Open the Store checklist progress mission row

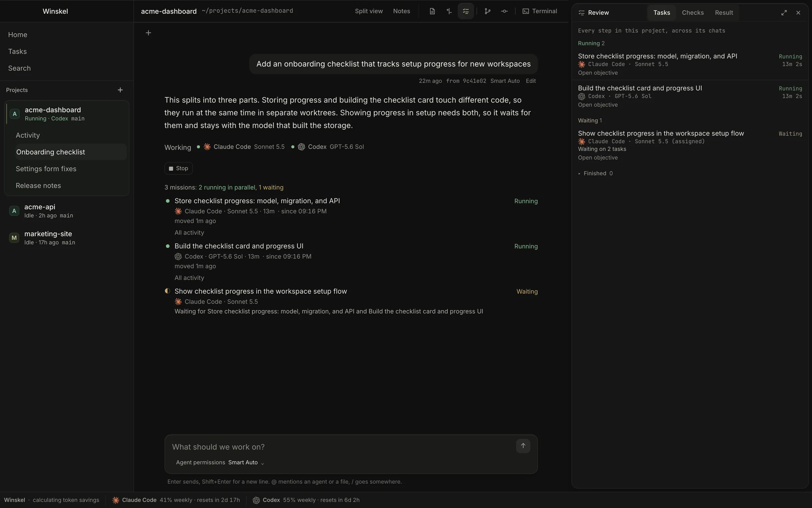pos(351,217)
